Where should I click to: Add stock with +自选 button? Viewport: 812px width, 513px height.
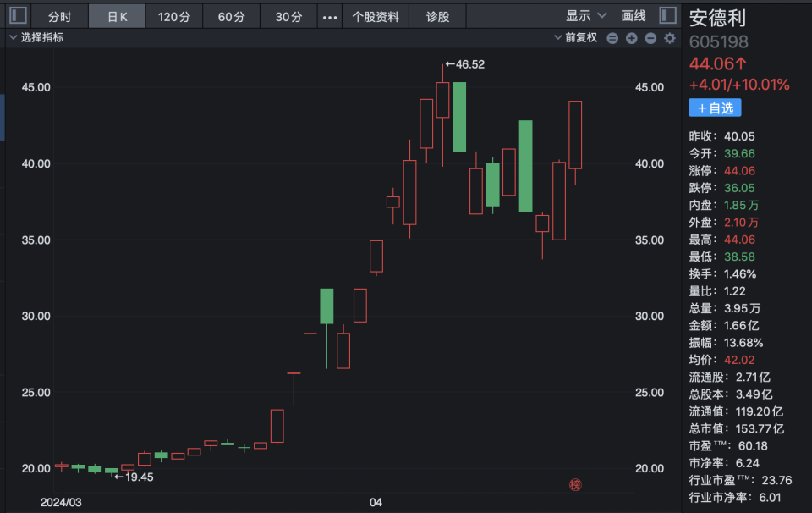tap(715, 108)
